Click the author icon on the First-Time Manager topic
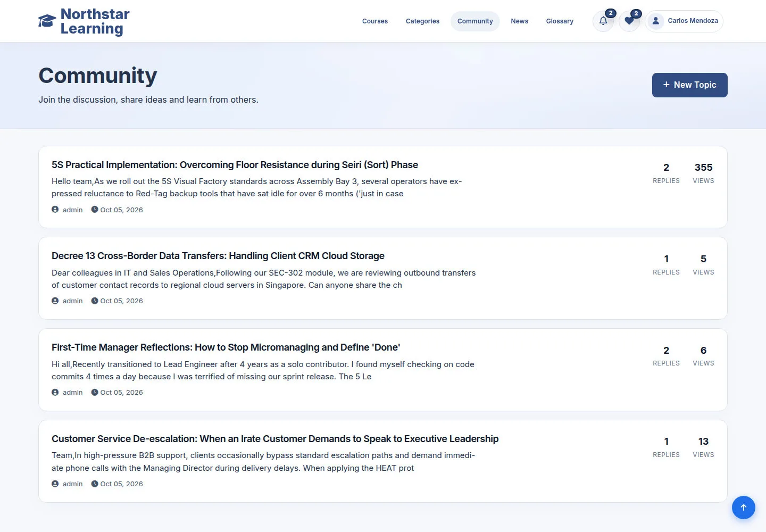Screen dimensions: 766x532 pyautogui.click(x=55, y=392)
